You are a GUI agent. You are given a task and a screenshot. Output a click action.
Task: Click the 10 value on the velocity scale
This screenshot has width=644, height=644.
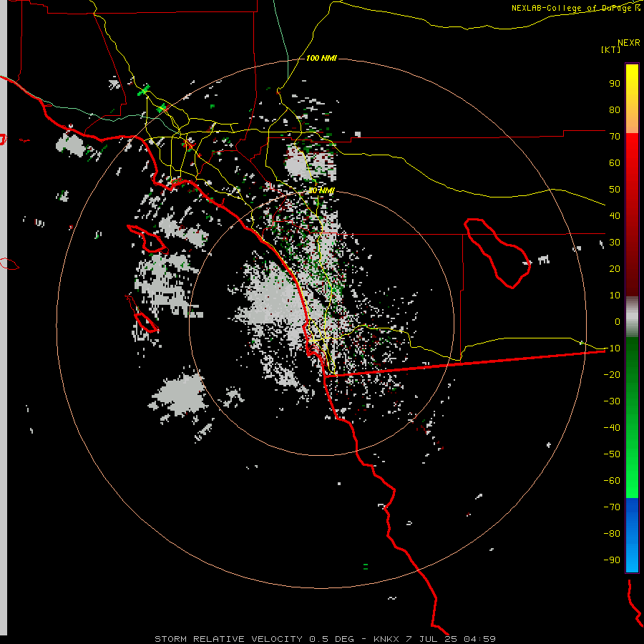(615, 296)
